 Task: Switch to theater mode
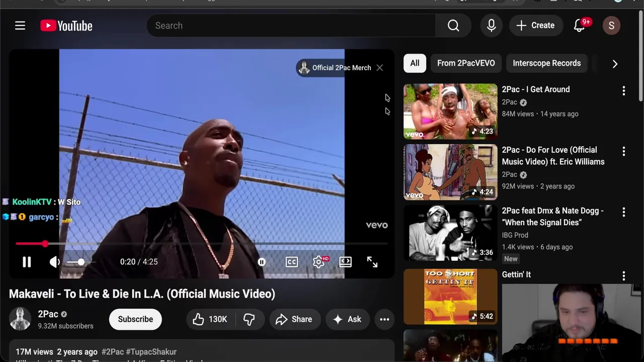(346, 262)
